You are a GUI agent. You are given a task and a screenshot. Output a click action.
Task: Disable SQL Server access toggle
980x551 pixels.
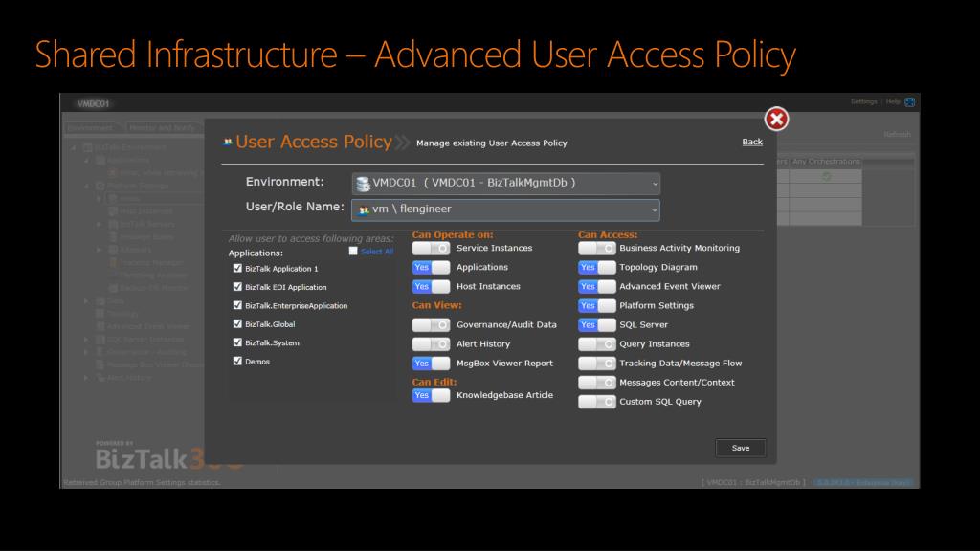click(x=597, y=325)
